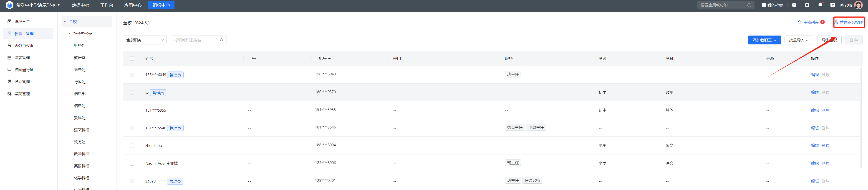Click 电教主任 position tag

click(x=536, y=127)
